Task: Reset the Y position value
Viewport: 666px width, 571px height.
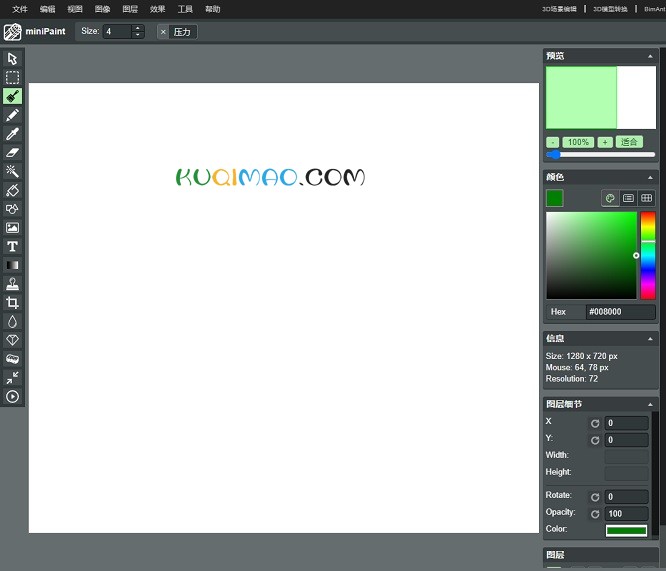Action: (x=595, y=440)
